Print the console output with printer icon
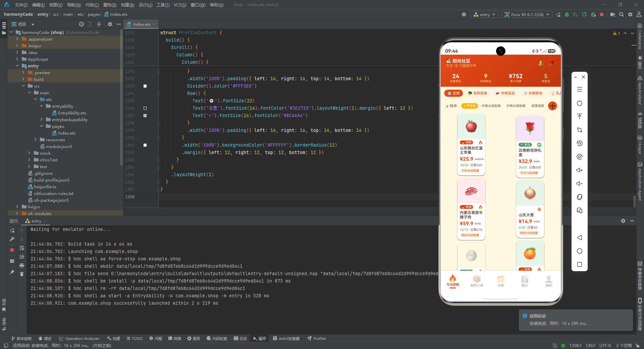This screenshot has height=349, width=644. pos(22,265)
